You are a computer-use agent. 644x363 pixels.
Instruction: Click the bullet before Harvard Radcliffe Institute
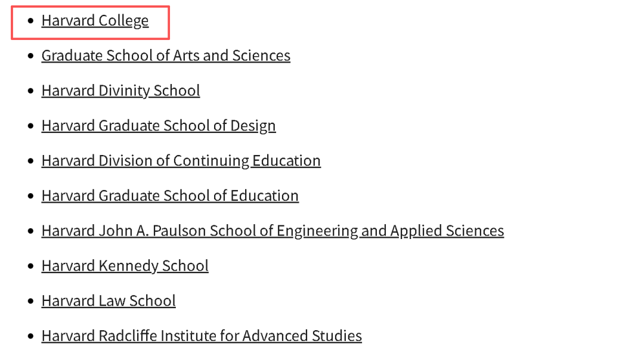[31, 336]
